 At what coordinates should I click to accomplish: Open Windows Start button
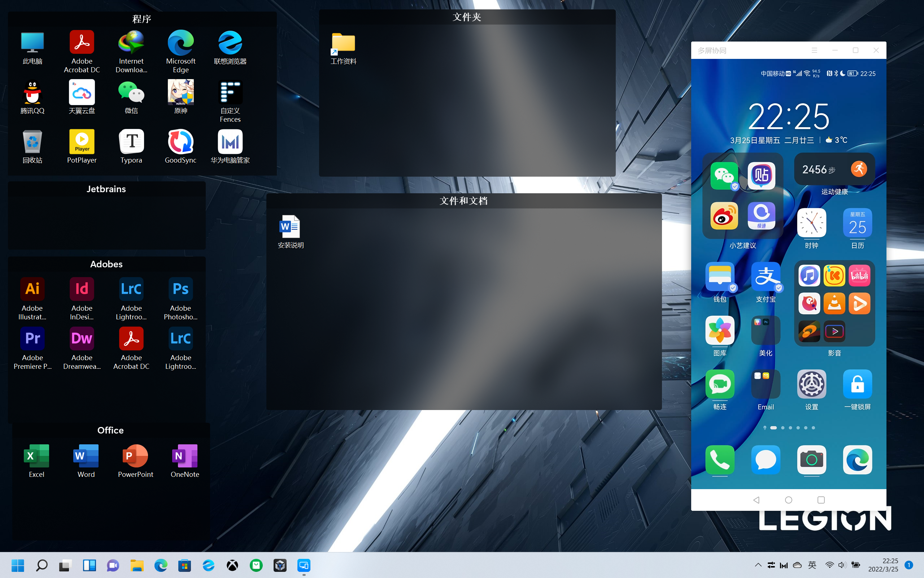18,565
